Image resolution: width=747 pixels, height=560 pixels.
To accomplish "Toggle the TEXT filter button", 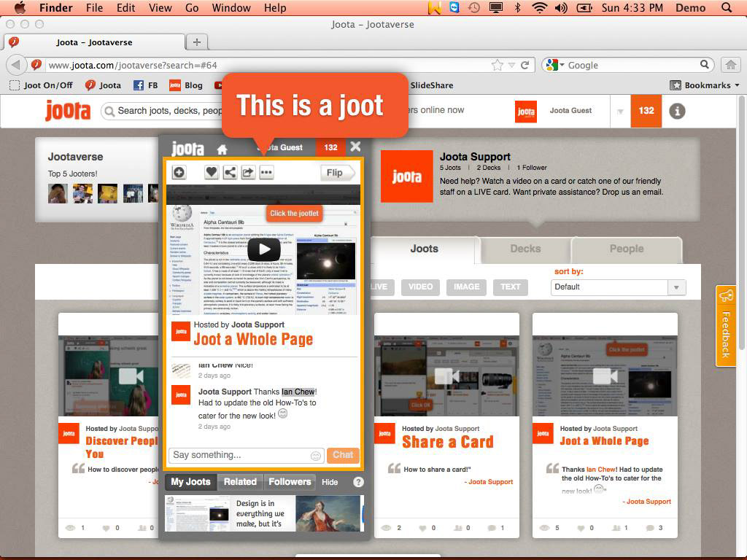I will click(x=510, y=287).
